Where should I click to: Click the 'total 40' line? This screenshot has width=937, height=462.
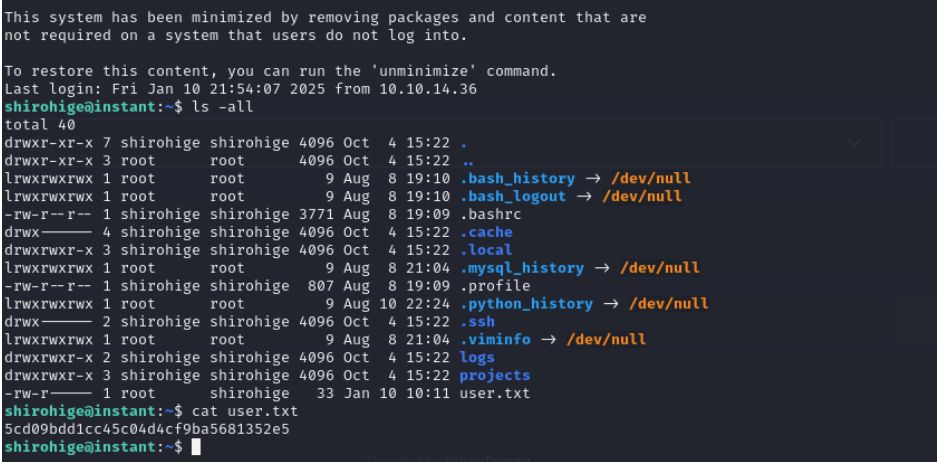[39, 125]
